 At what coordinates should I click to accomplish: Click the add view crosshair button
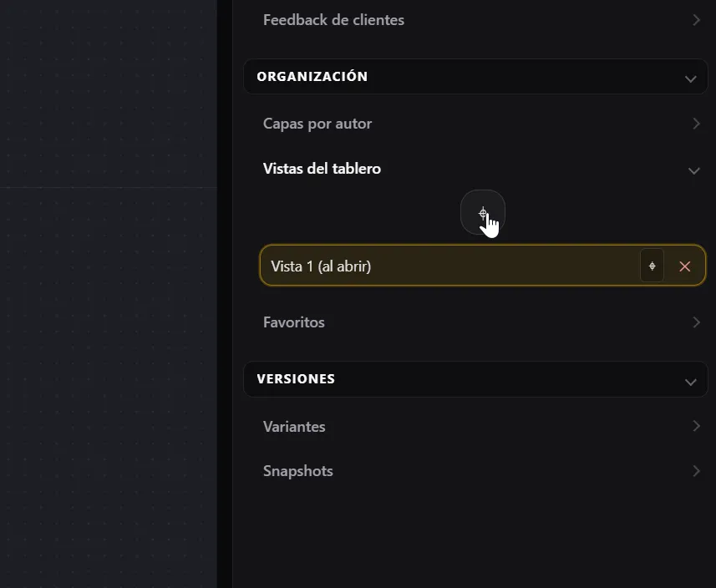pos(483,212)
